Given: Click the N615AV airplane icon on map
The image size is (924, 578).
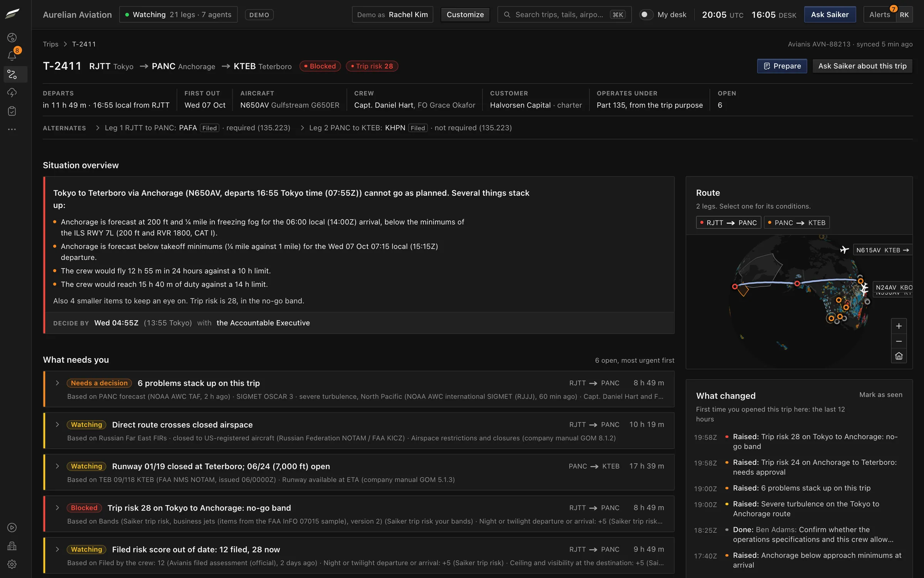Looking at the screenshot, I should 844,250.
